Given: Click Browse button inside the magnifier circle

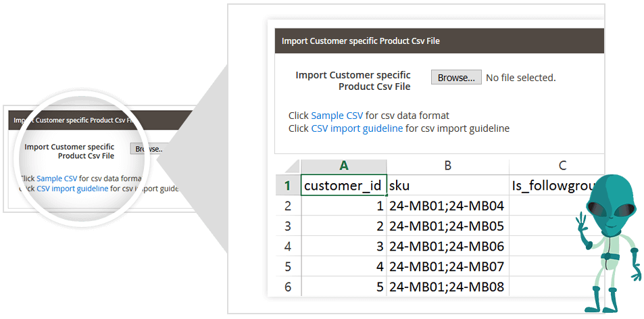Looking at the screenshot, I should tap(148, 149).
